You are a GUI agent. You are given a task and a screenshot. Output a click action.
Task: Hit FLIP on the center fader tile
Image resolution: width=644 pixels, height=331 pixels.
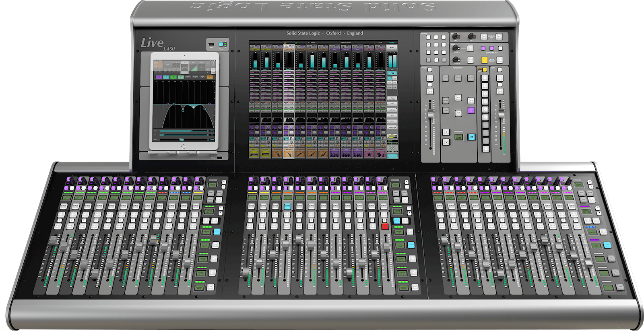(405, 200)
